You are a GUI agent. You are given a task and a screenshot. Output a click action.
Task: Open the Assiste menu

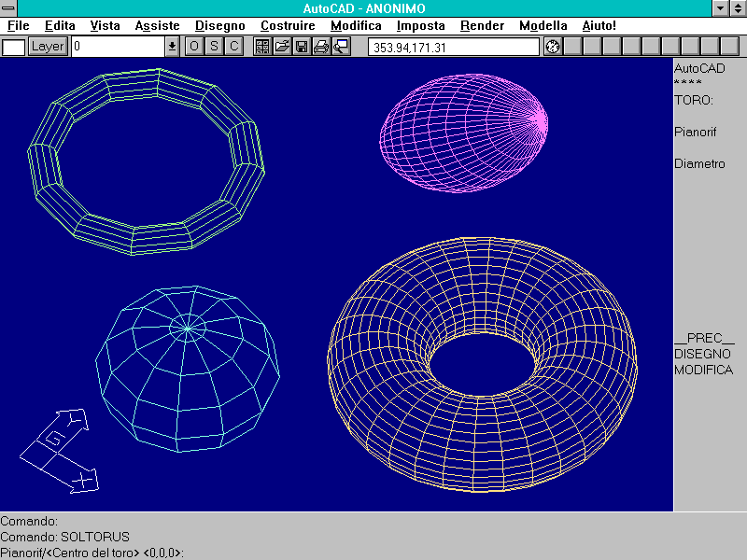coord(157,26)
